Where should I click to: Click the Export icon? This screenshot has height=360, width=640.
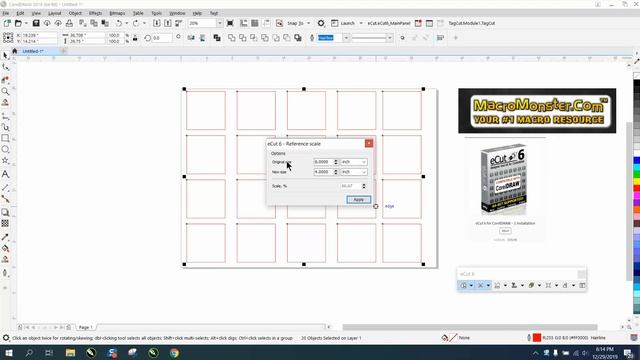[x=167, y=23]
